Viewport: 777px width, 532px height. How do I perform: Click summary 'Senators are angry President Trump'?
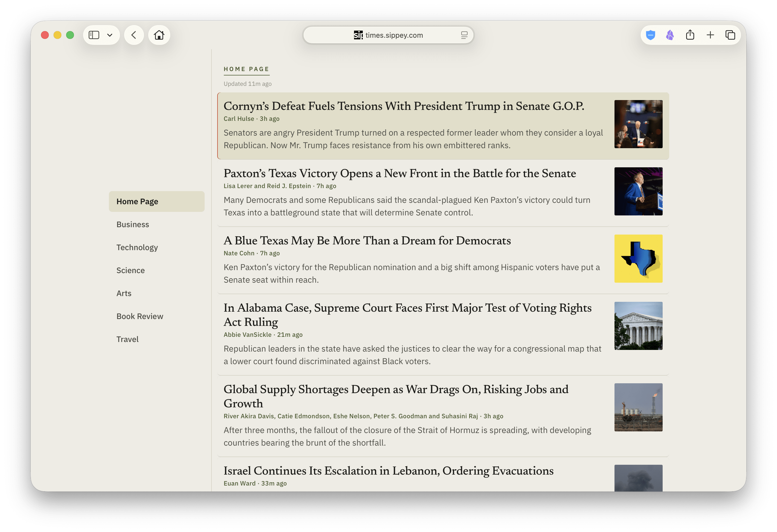[413, 139]
